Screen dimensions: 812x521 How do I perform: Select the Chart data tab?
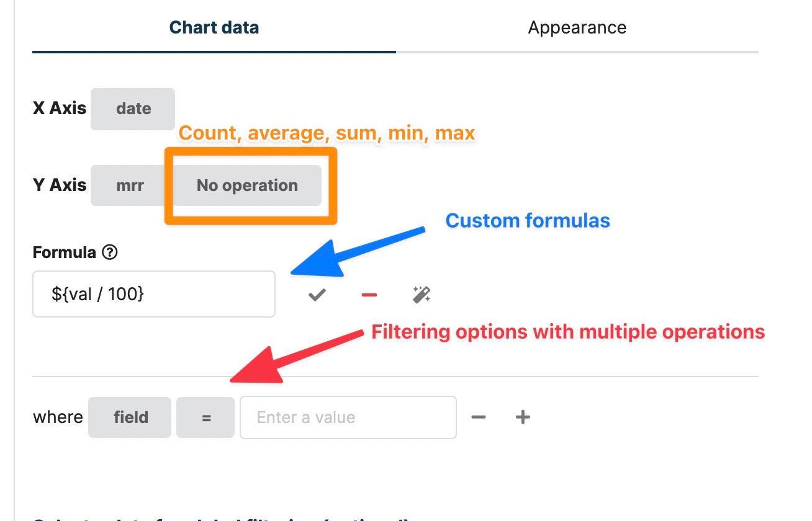click(214, 27)
